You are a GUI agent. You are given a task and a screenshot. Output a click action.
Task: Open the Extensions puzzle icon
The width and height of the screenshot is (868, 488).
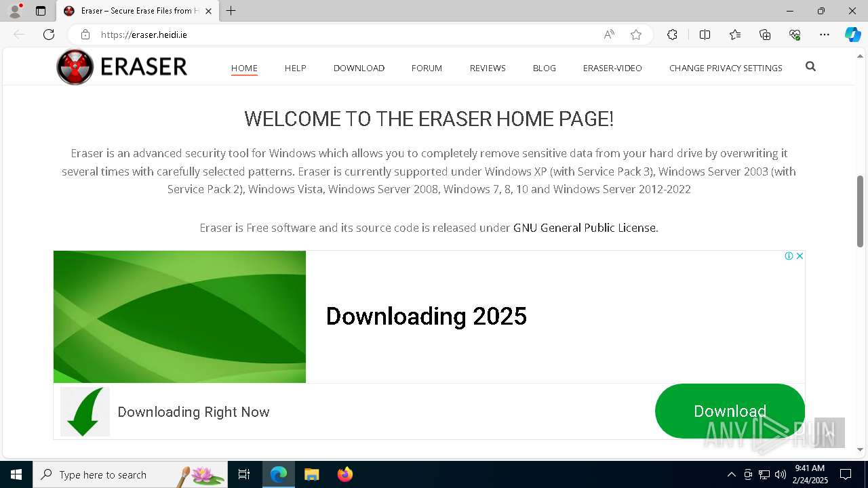(x=672, y=35)
